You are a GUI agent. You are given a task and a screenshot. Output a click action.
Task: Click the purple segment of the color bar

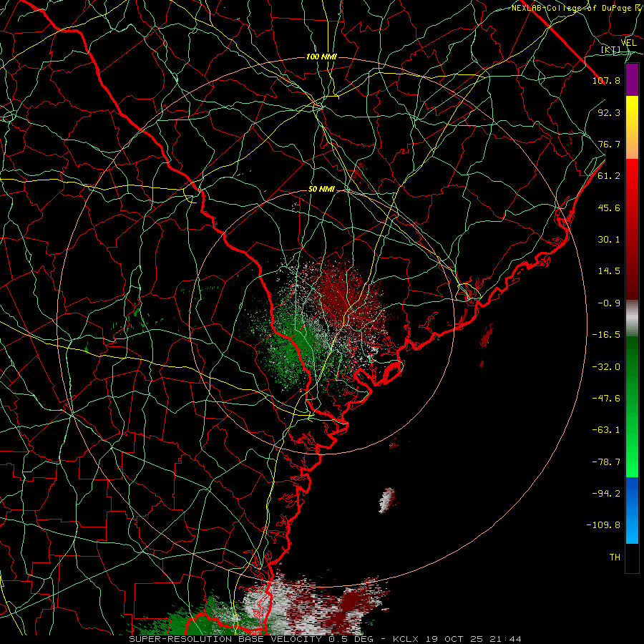tap(632, 80)
